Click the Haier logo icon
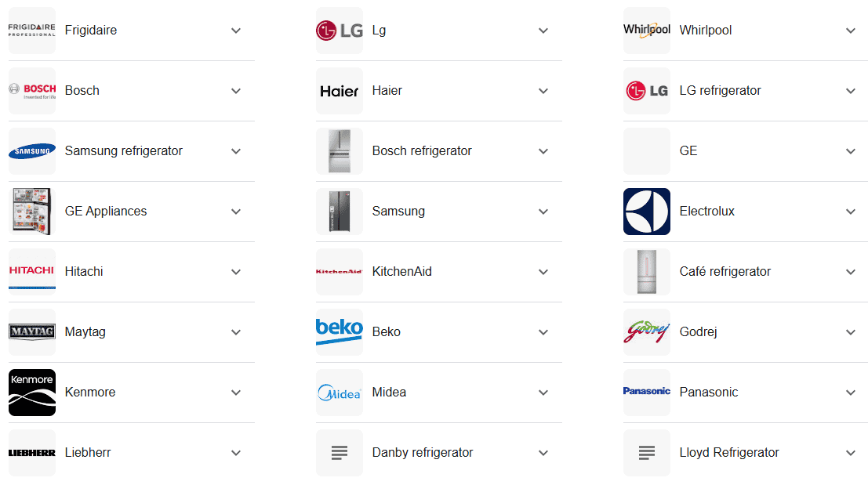 [340, 91]
